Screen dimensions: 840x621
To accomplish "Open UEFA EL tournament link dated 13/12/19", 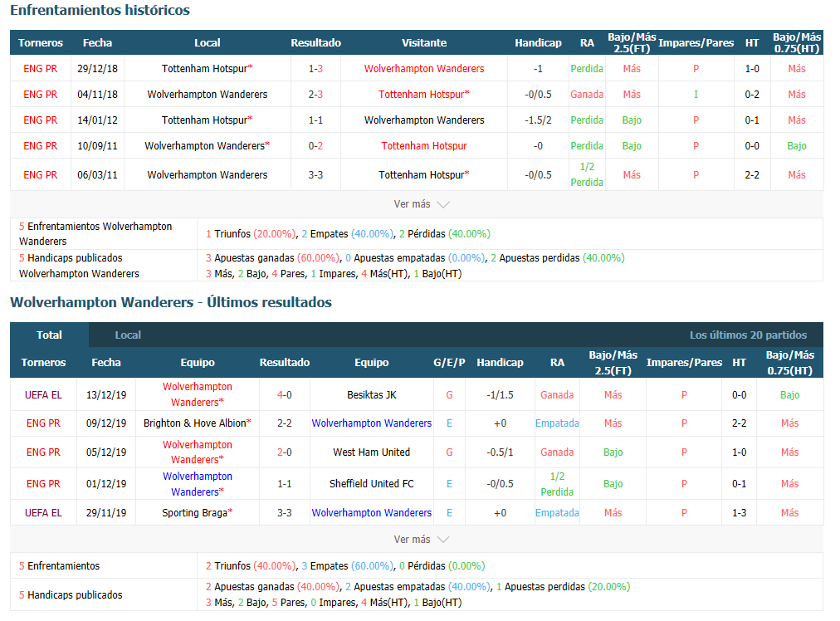I will (43, 395).
